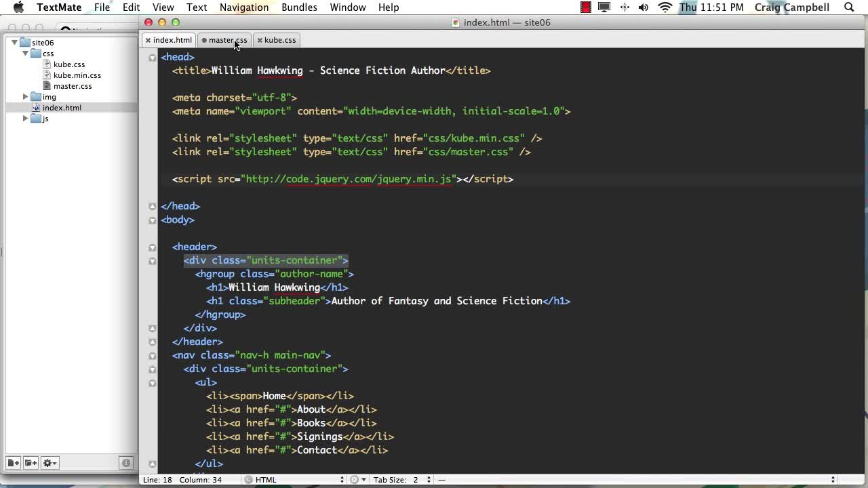This screenshot has width=868, height=488.
Task: Open kube.css from the project drawer
Action: coord(69,64)
